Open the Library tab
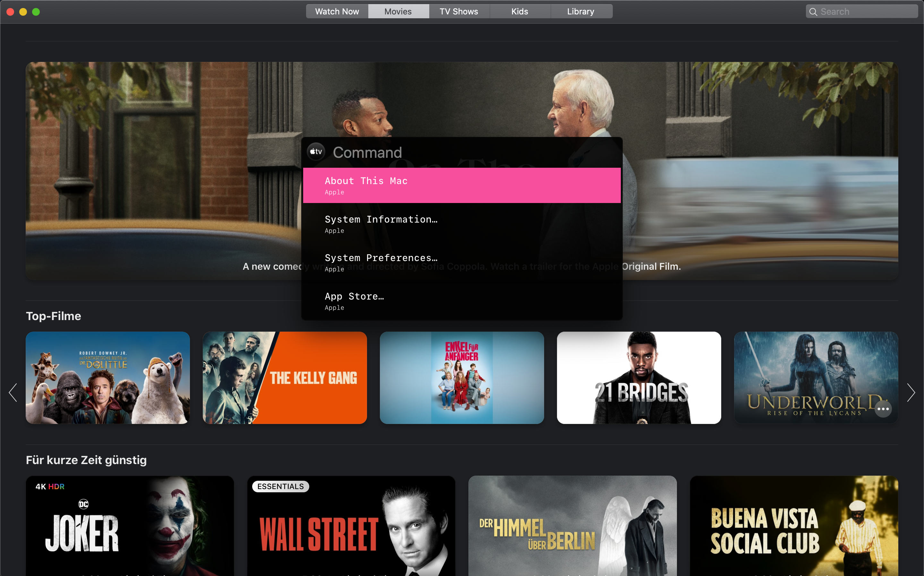The width and height of the screenshot is (924, 576). point(581,12)
